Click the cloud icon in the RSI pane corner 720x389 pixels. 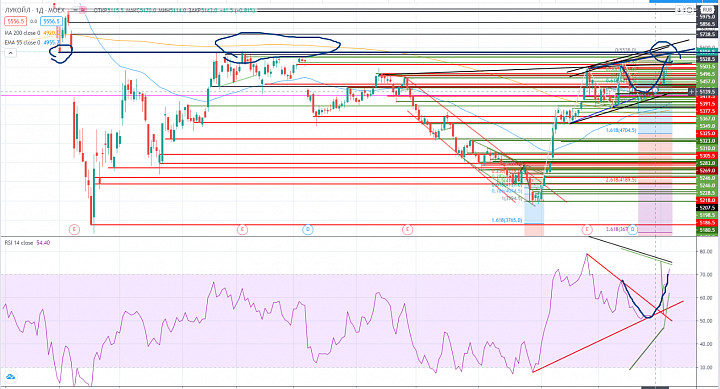coord(10,377)
